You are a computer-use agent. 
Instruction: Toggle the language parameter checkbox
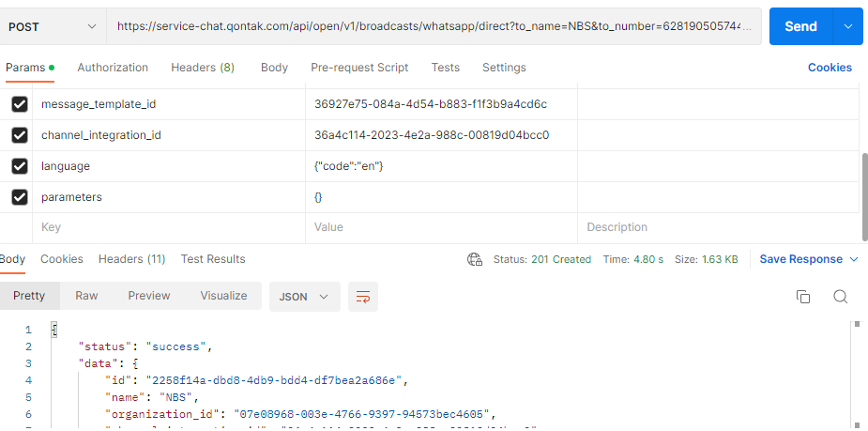click(x=20, y=166)
